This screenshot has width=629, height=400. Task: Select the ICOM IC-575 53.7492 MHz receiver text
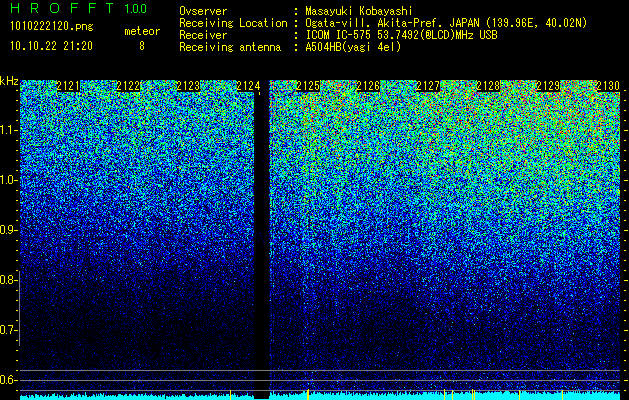[x=402, y=35]
